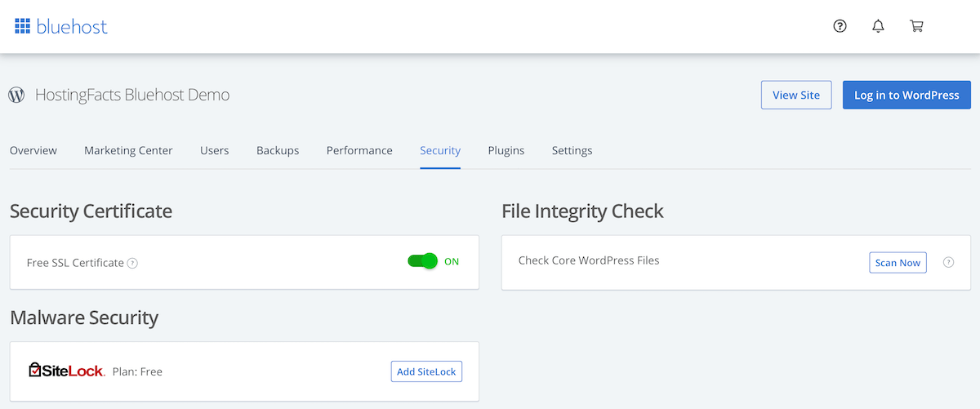Viewport: 980px width, 409px height.
Task: Click help icon beside Scan Now
Action: point(948,262)
